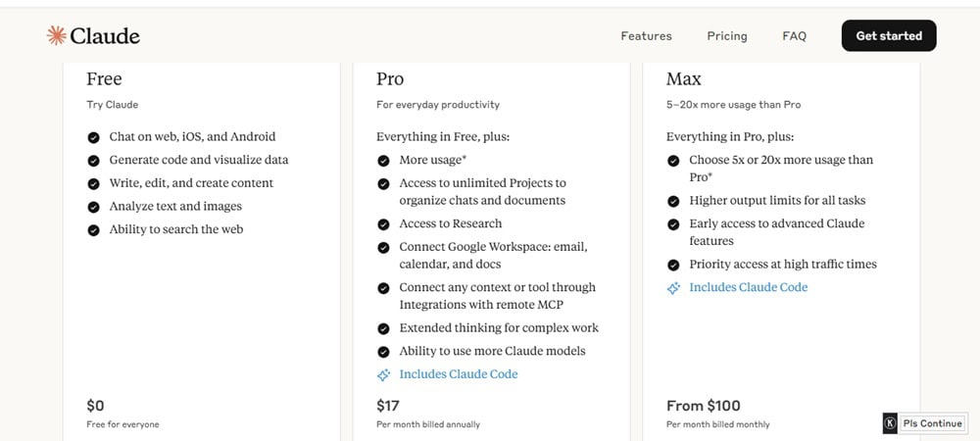The height and width of the screenshot is (441, 980).
Task: Open Includes Claude Code link in Max plan
Action: pos(748,287)
